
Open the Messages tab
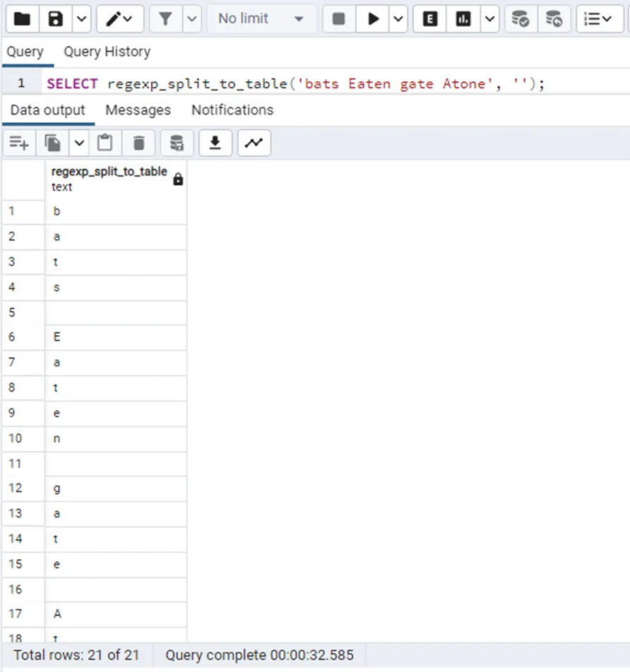pyautogui.click(x=138, y=110)
